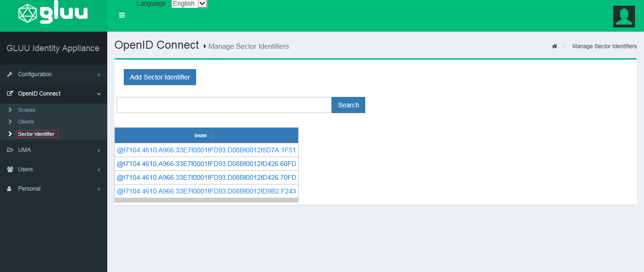Image resolution: width=644 pixels, height=272 pixels.
Task: Select the Sector Identifier submenu item
Action: click(x=36, y=134)
